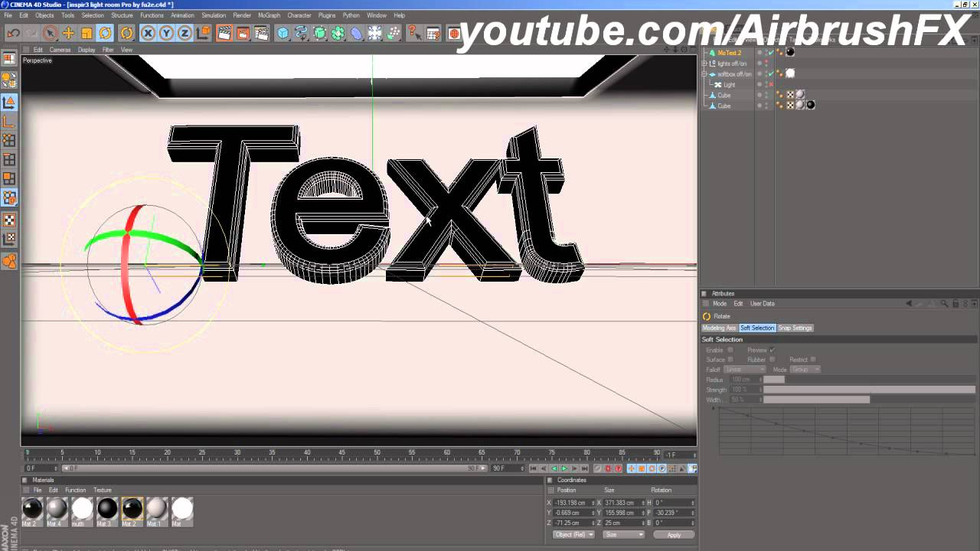The image size is (980, 551).
Task: Open the deformer objects icon
Action: pyautogui.click(x=356, y=33)
